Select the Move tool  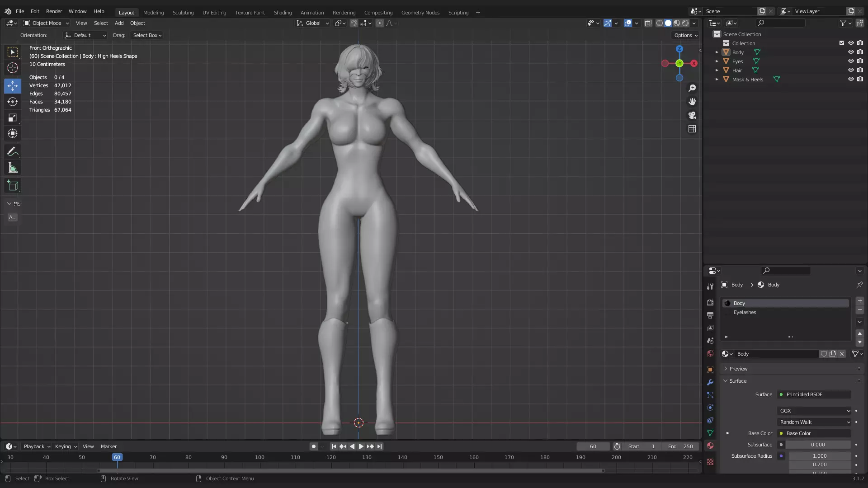click(13, 86)
